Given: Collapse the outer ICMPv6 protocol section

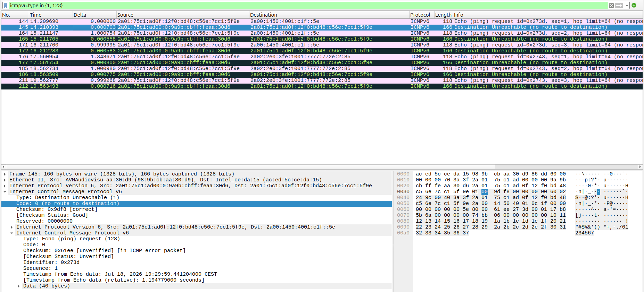Looking at the screenshot, I should 5,192.
